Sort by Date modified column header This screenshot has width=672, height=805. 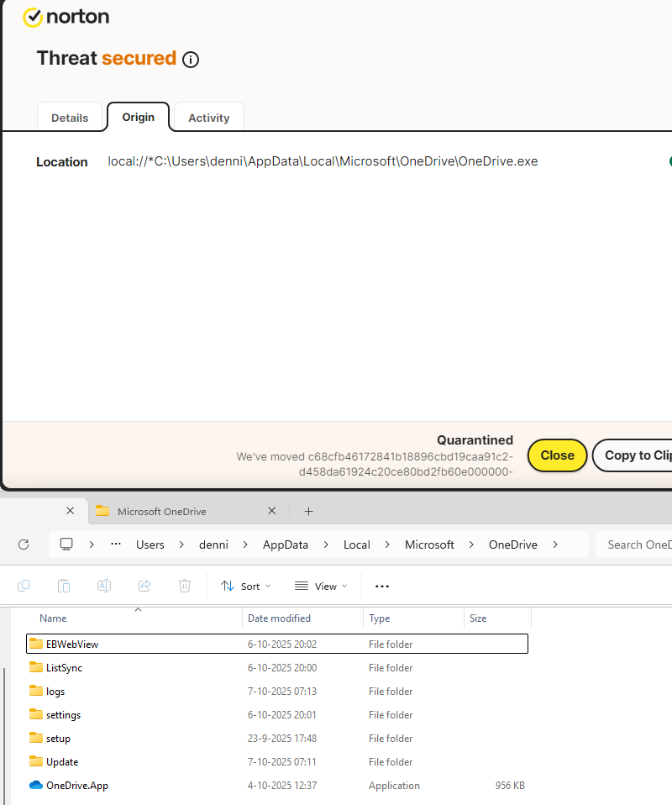(279, 618)
